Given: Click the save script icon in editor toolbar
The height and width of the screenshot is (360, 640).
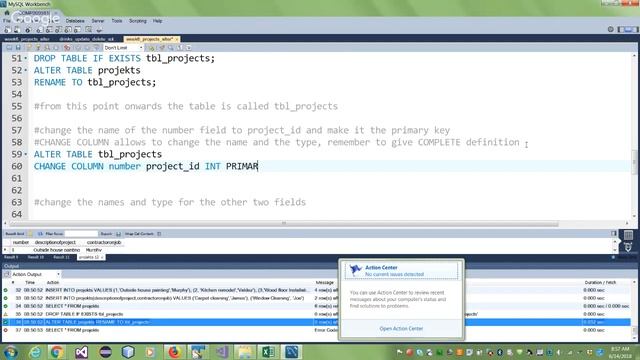Looking at the screenshot, I should coord(18,48).
